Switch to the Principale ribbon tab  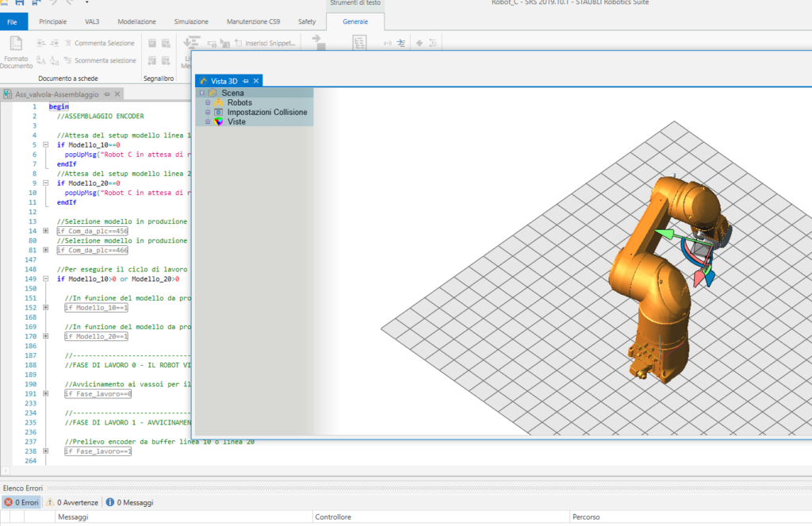(x=53, y=21)
